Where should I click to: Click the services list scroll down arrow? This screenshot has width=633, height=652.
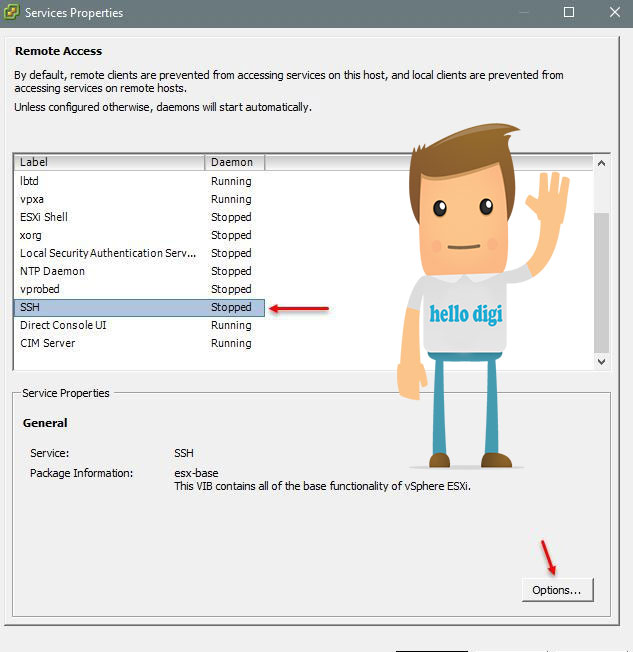pyautogui.click(x=601, y=361)
